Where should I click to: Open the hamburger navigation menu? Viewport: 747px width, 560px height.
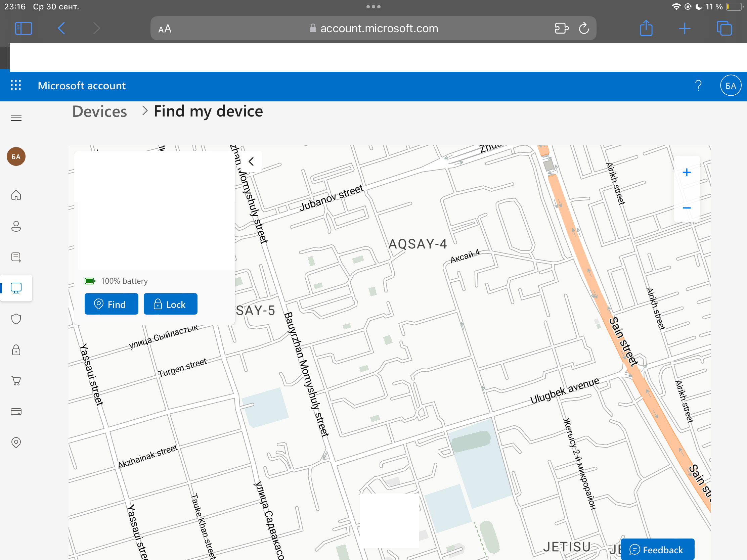[16, 118]
